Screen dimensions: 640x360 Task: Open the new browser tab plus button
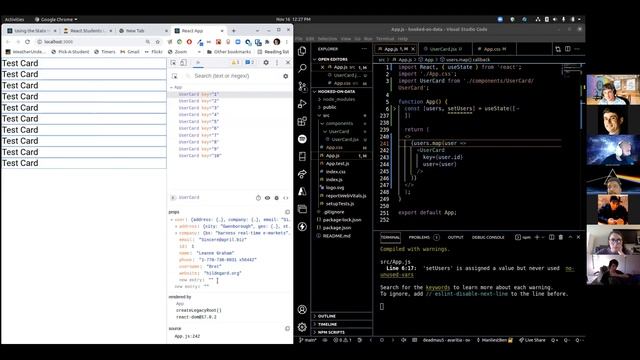pos(233,31)
